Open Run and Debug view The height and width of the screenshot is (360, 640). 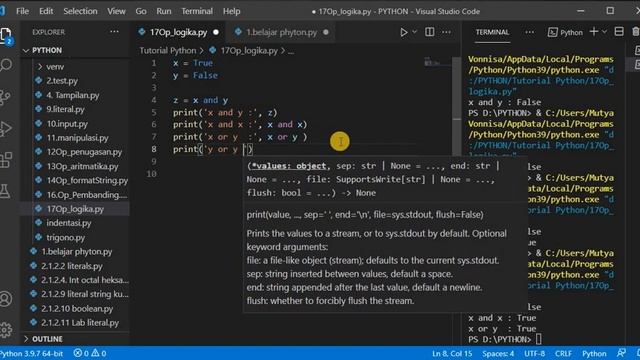pos(5,129)
